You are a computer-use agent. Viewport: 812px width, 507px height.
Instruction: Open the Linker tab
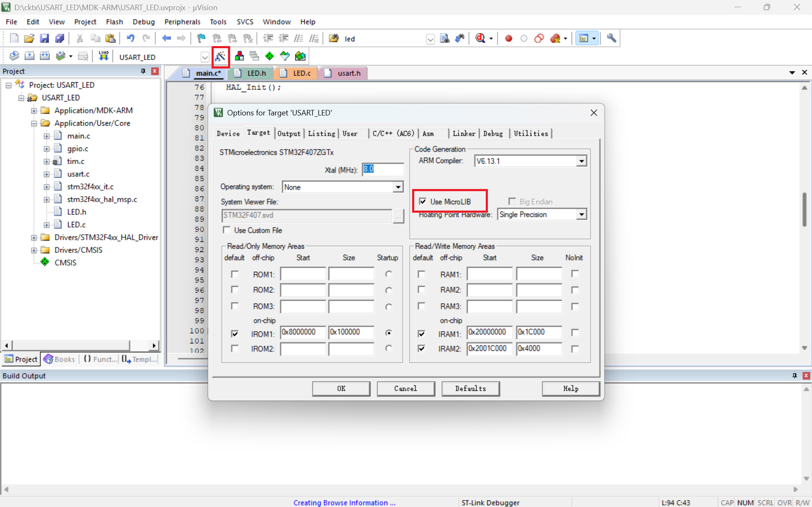click(464, 134)
